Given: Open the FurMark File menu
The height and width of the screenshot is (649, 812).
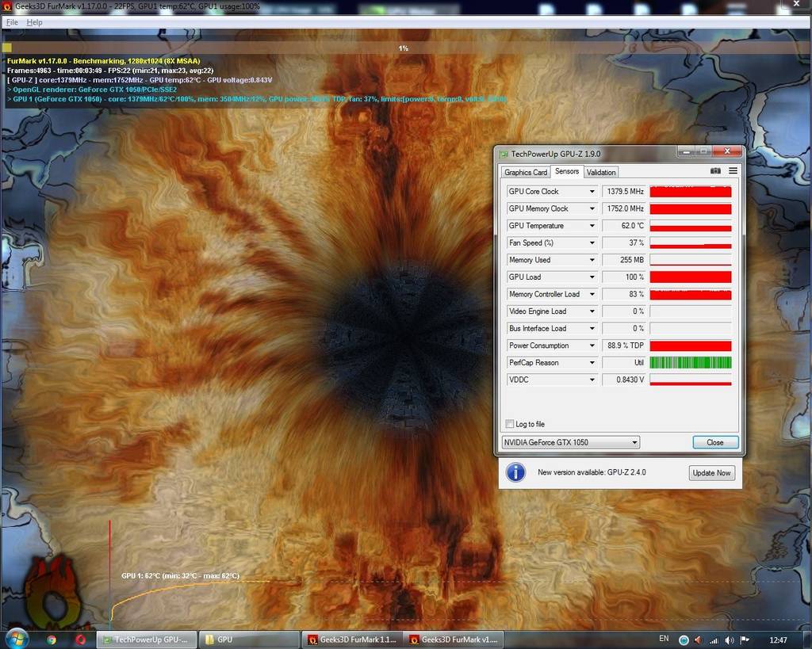Looking at the screenshot, I should [12, 22].
